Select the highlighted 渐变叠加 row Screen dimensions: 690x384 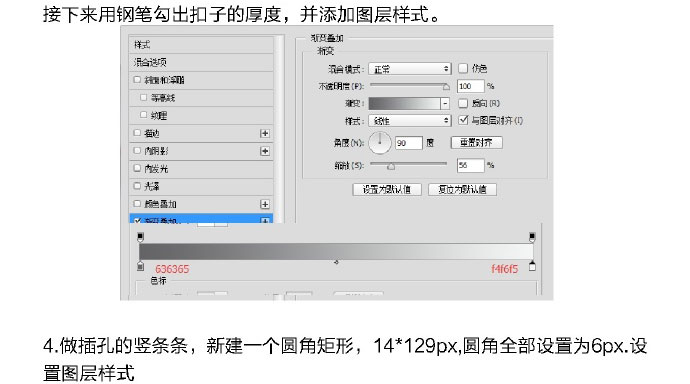click(201, 219)
